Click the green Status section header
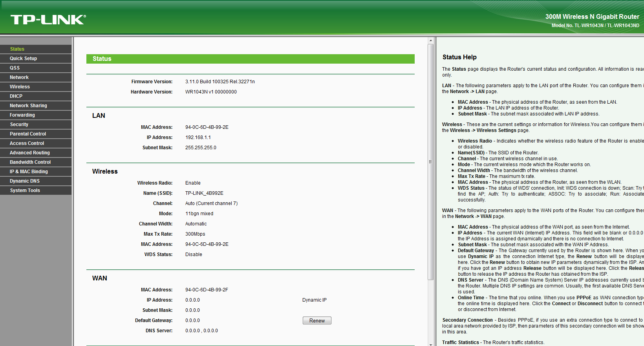 click(251, 59)
